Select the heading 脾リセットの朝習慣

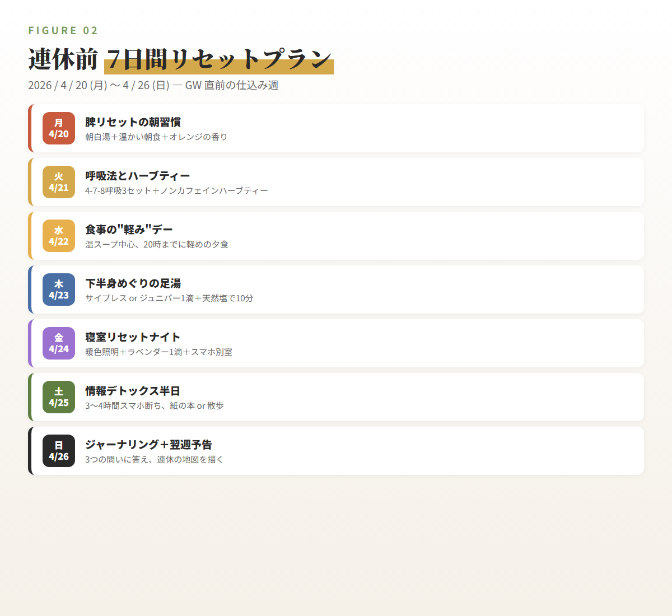(x=133, y=122)
